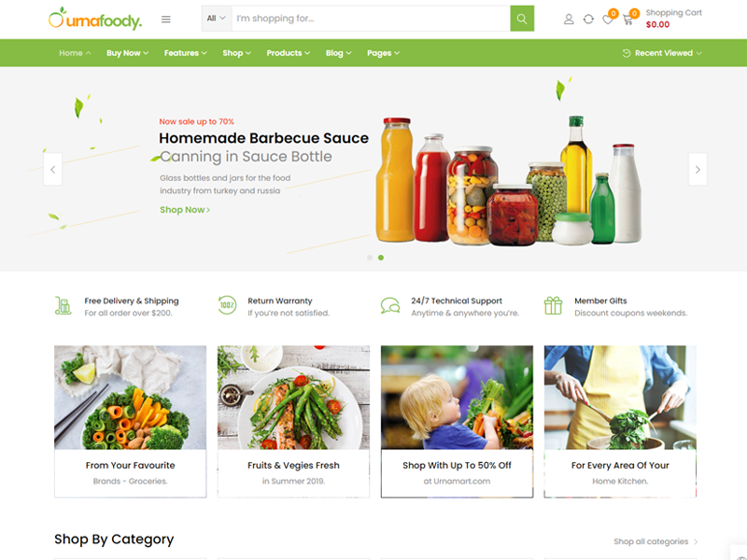Click the Member Gifts gift box icon
Viewport: 747px width, 560px height.
pyautogui.click(x=553, y=306)
